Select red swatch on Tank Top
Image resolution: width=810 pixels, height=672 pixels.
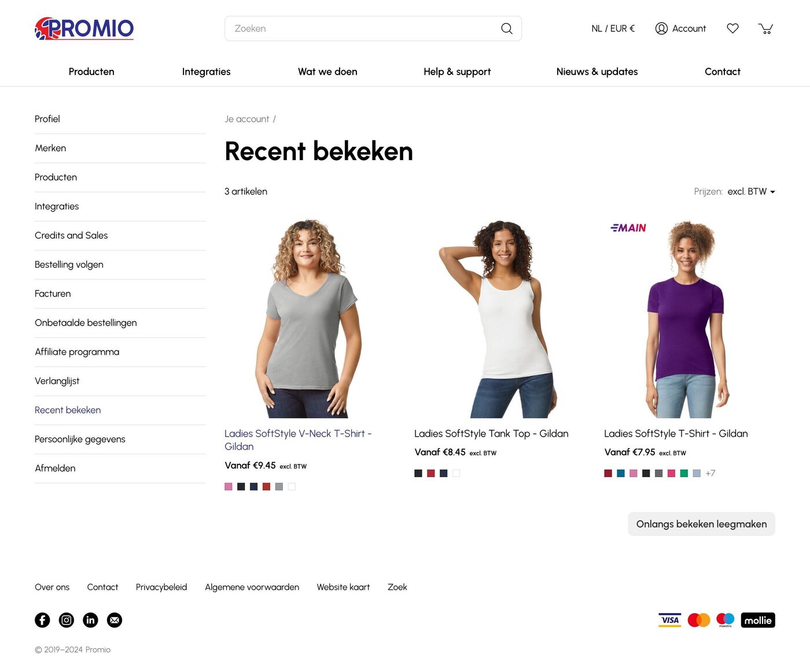pyautogui.click(x=431, y=473)
